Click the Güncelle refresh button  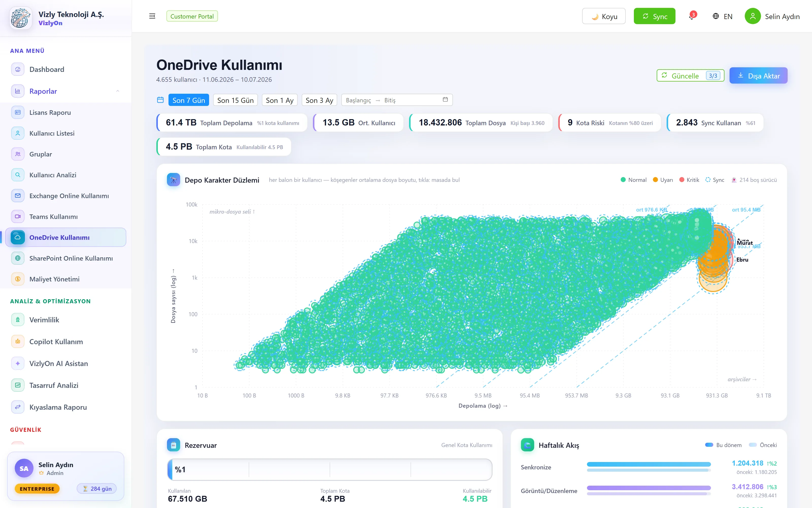pos(690,76)
